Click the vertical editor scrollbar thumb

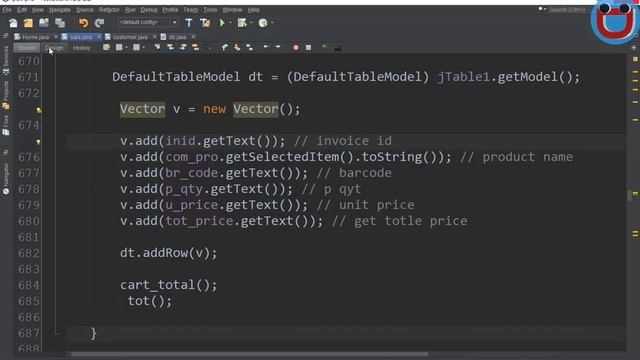click(629, 196)
